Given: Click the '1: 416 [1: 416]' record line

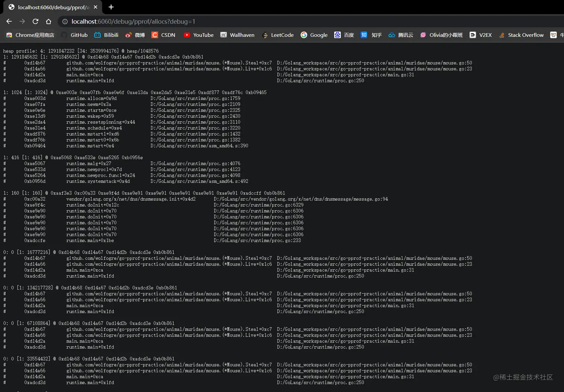Looking at the screenshot, I should (x=73, y=158).
